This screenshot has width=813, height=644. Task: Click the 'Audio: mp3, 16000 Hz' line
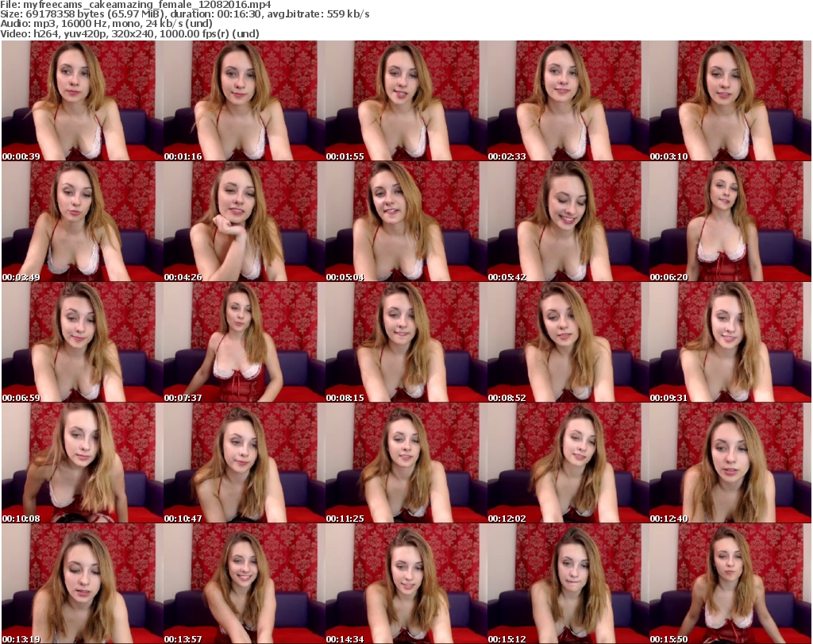point(106,24)
